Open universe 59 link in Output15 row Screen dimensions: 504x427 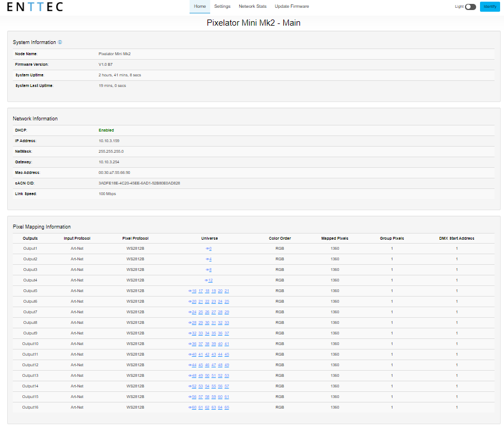(214, 397)
